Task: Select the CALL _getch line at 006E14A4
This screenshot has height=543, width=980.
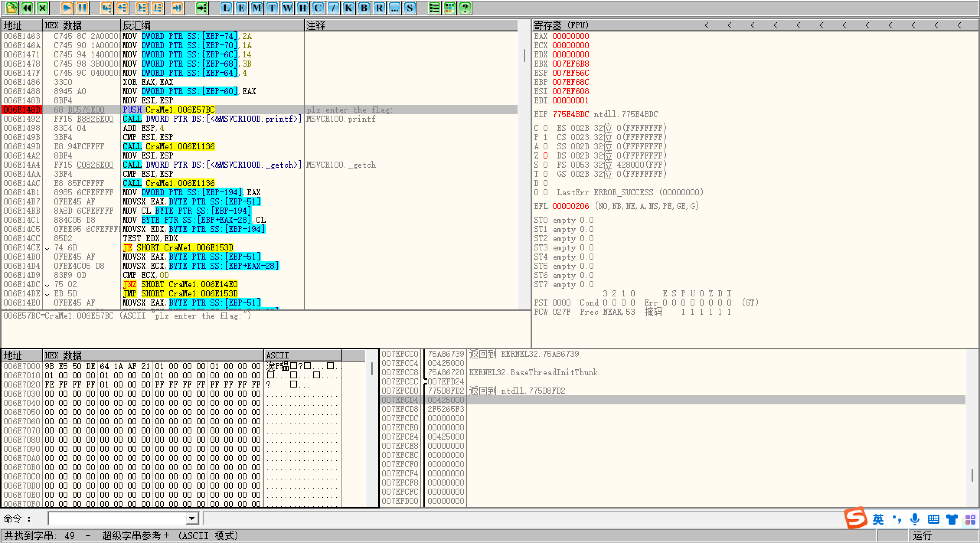Action: click(x=259, y=165)
